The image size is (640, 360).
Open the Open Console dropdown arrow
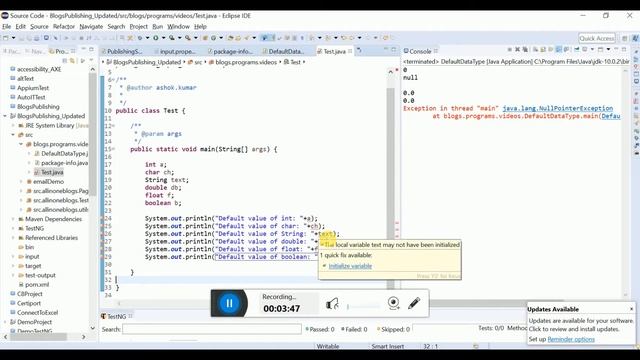point(608,49)
